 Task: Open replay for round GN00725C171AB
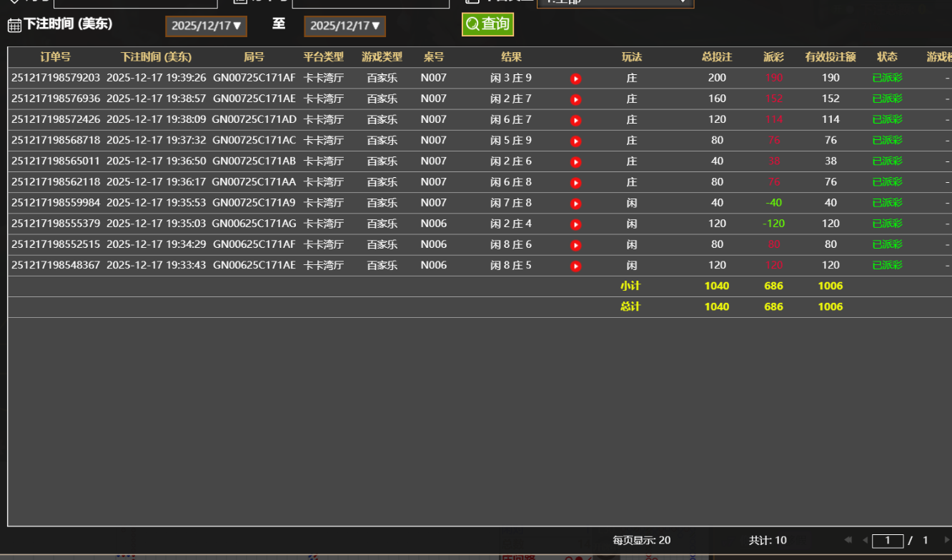pos(575,161)
